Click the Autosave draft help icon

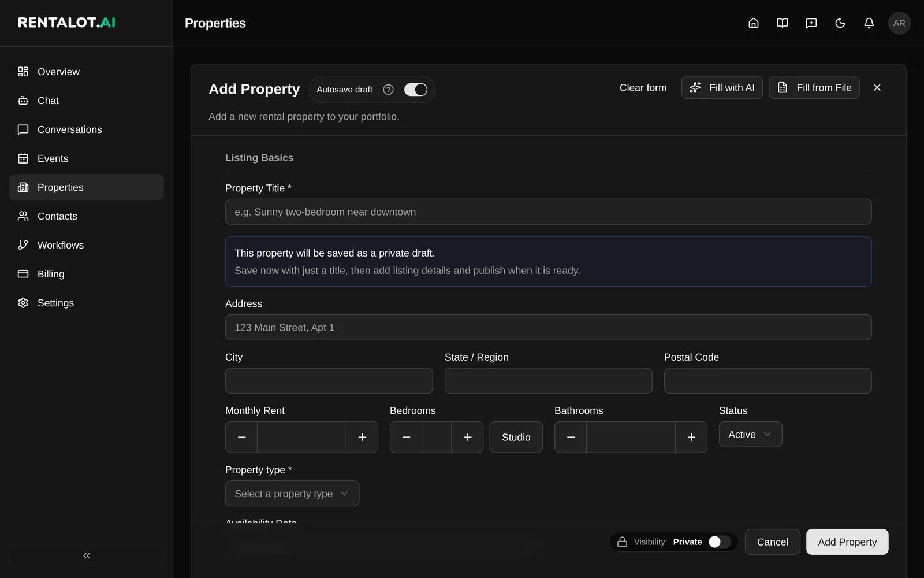[x=389, y=90]
